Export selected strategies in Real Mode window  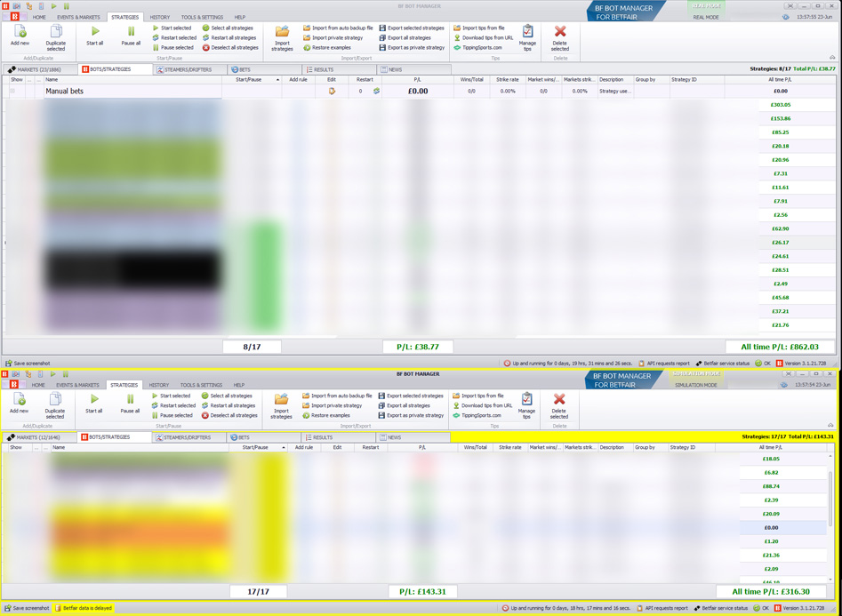coord(412,28)
